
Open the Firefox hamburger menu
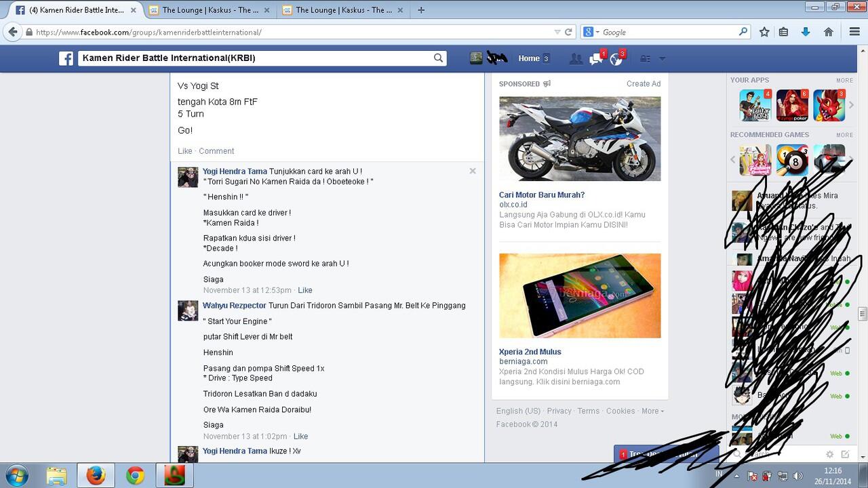(854, 32)
